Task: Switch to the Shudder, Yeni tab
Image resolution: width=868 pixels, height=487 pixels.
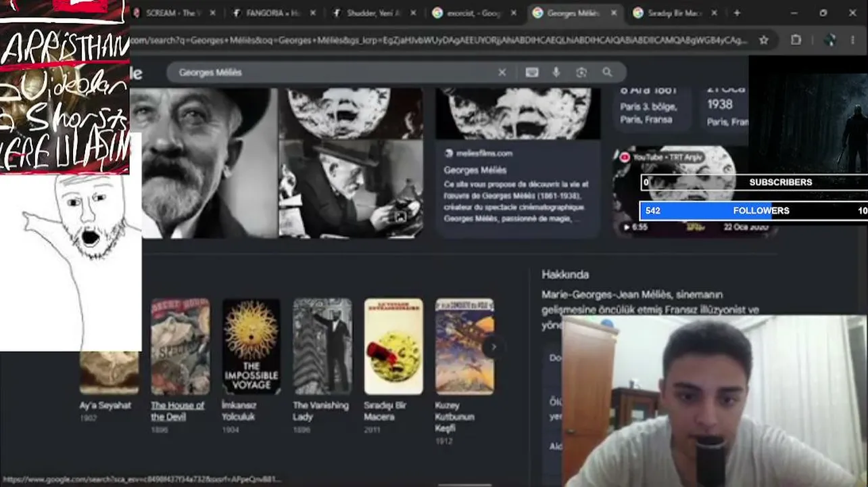Action: point(373,13)
